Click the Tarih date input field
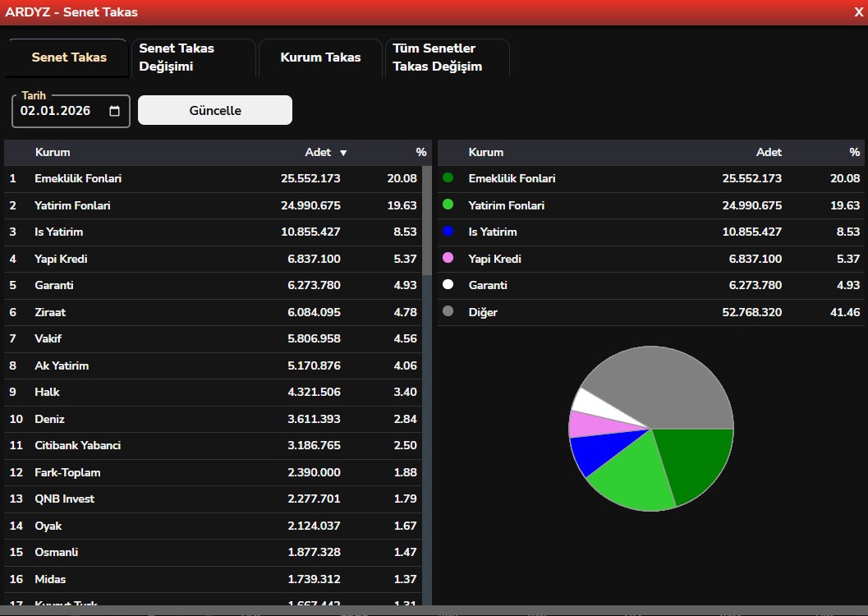The width and height of the screenshot is (868, 616). 71,111
